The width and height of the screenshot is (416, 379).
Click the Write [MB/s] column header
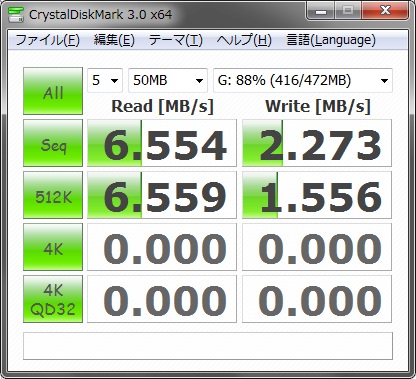point(318,107)
